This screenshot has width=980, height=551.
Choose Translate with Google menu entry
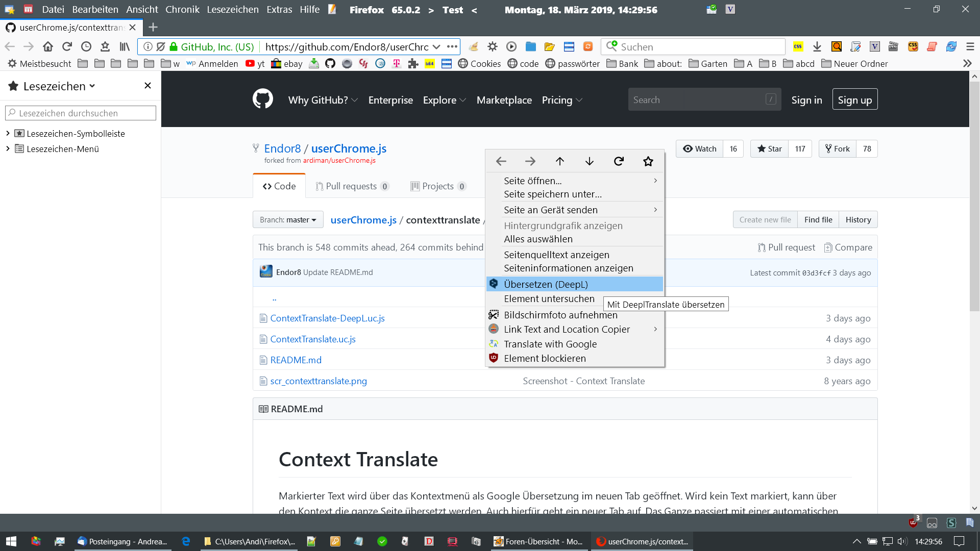pyautogui.click(x=550, y=344)
